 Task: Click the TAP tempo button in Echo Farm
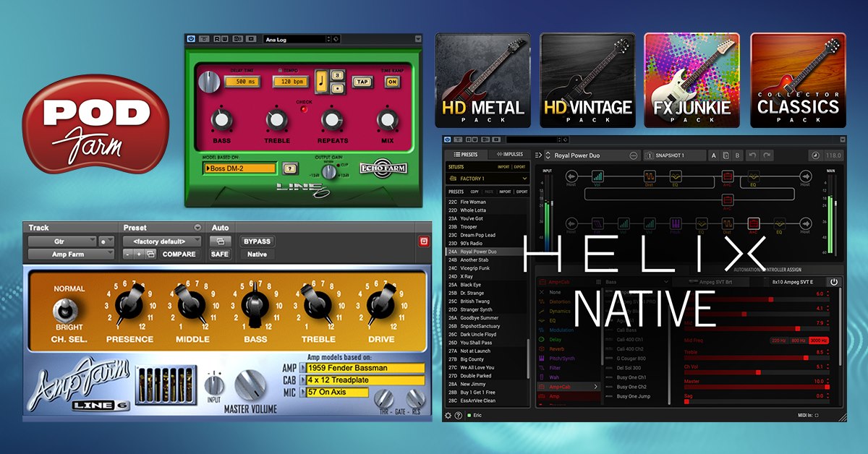coord(362,82)
